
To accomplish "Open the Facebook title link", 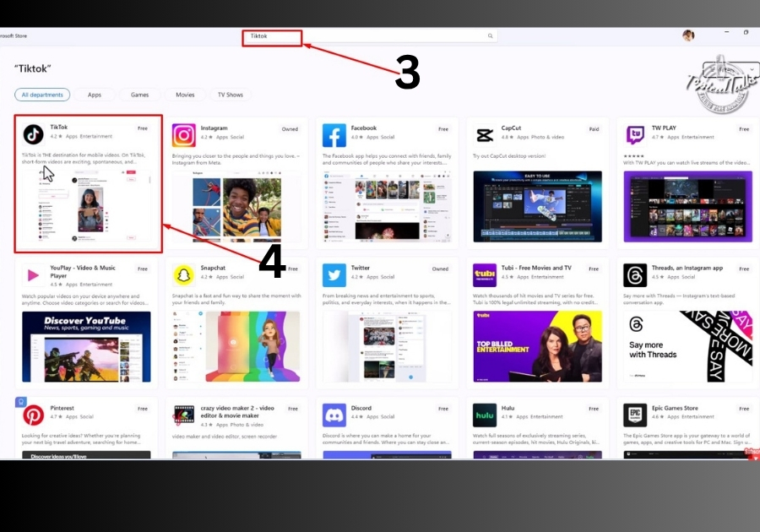I will pos(363,128).
